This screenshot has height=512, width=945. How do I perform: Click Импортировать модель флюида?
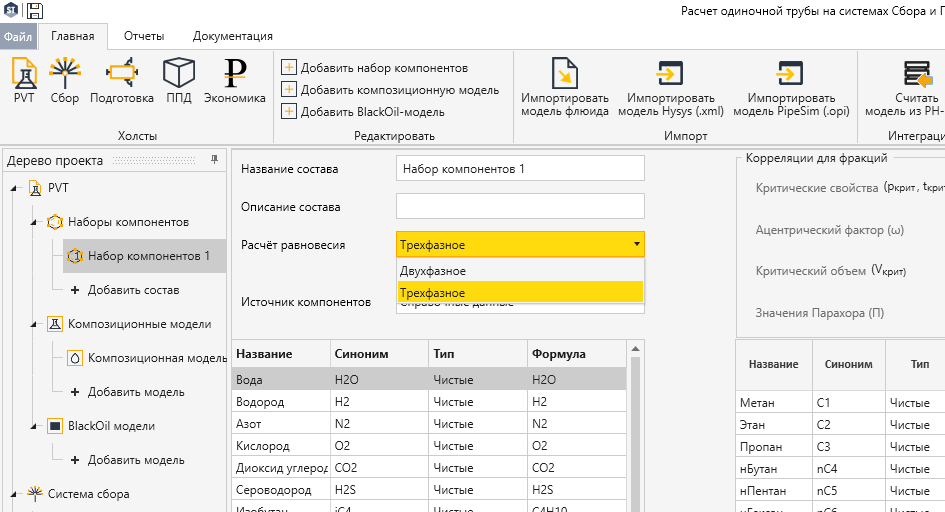coord(565,87)
